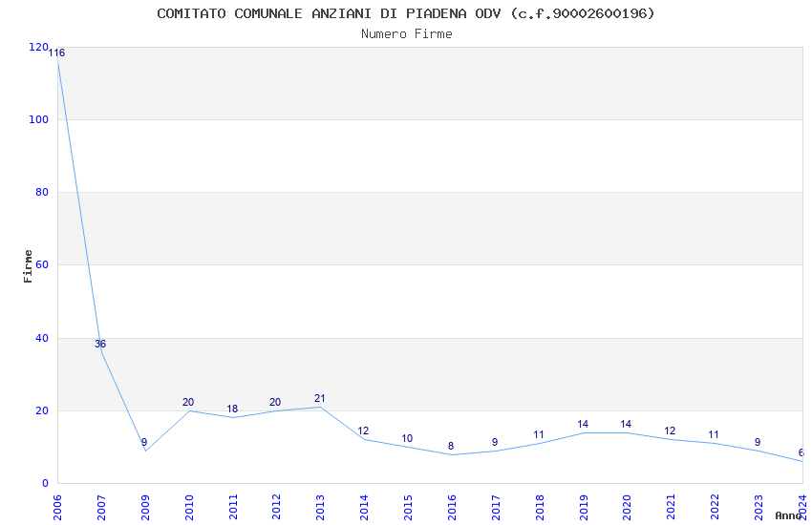Click the 36 data point label

click(x=100, y=344)
